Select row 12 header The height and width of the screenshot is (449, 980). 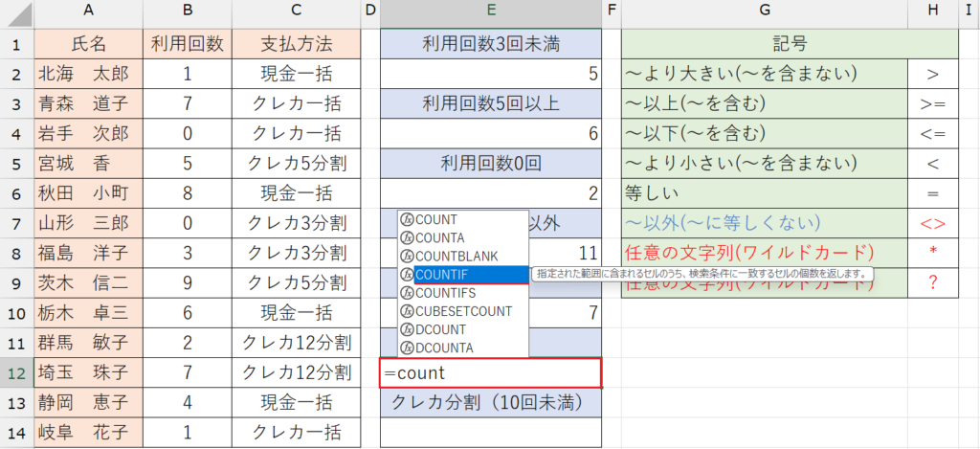[x=17, y=373]
